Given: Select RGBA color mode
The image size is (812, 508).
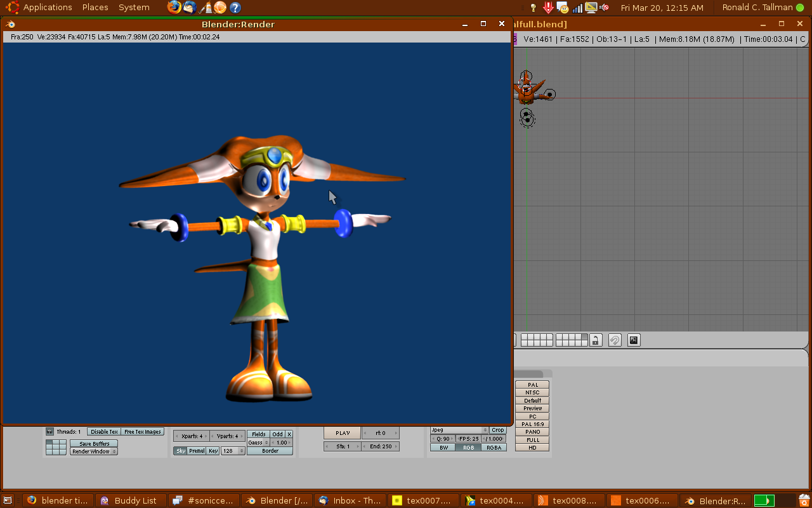Looking at the screenshot, I should click(x=494, y=448).
